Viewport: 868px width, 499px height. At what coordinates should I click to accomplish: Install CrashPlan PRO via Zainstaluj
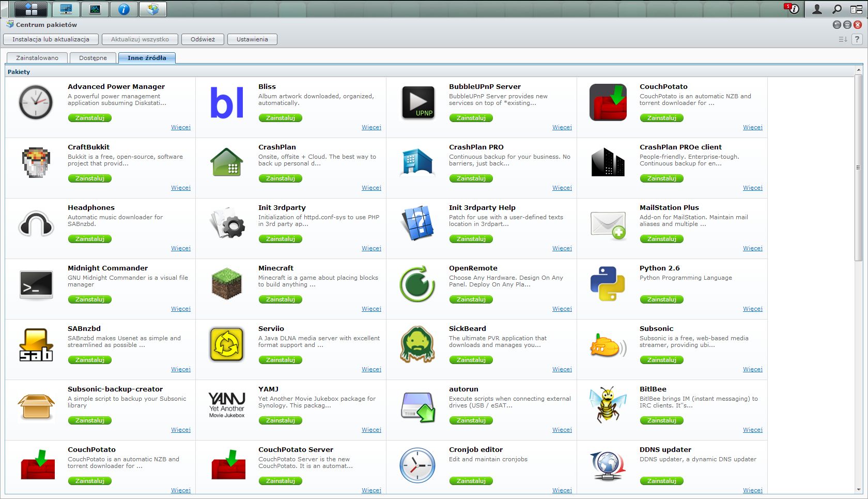[471, 178]
